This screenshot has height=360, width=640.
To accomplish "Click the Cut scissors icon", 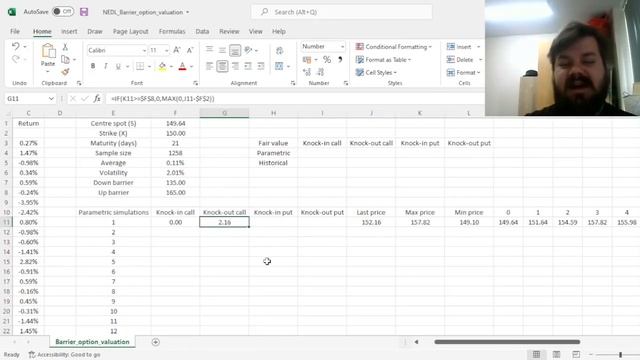I will click(x=65, y=47).
